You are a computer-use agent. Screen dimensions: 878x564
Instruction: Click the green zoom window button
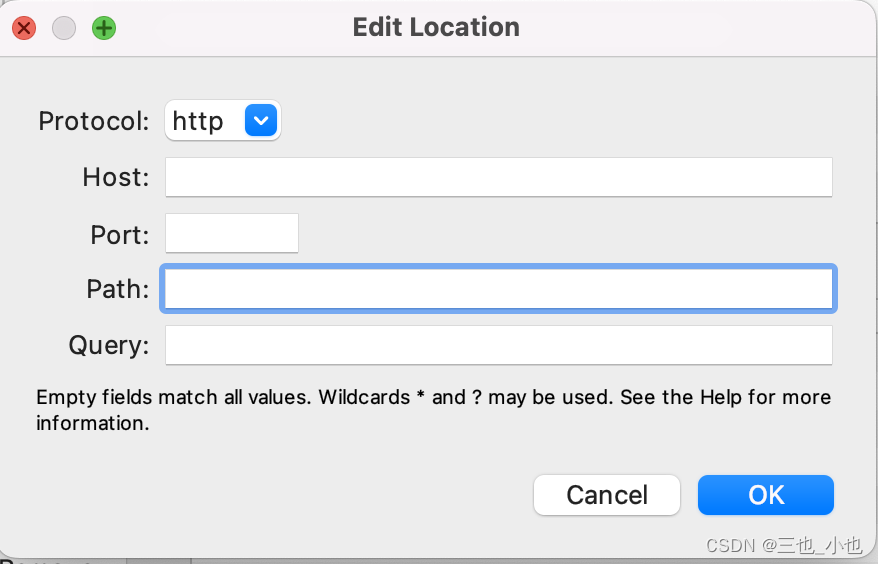click(104, 28)
